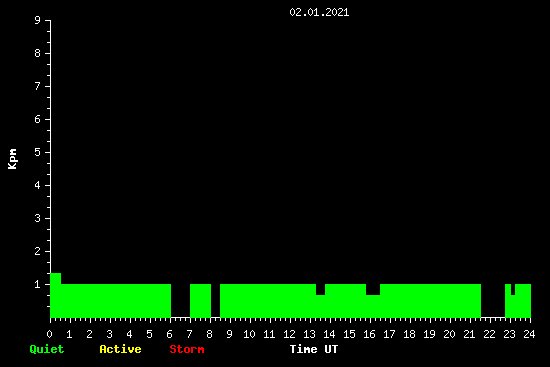Click the x-axis tick label 18
This screenshot has height=367, width=550.
(409, 334)
